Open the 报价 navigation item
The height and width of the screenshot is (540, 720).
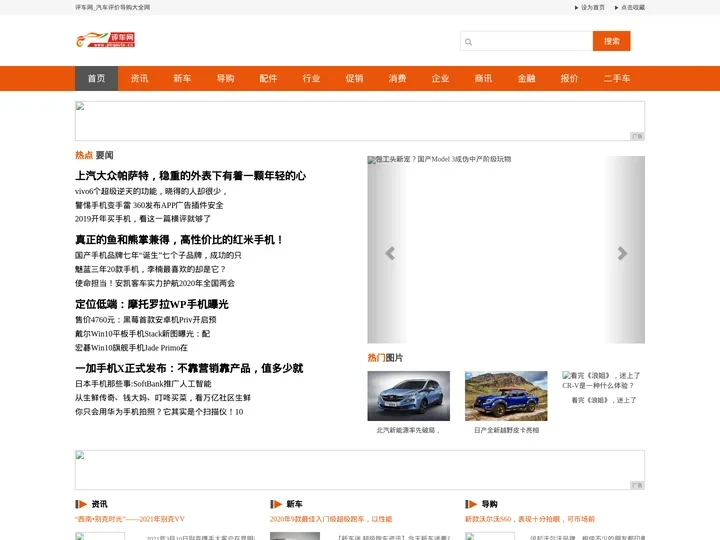pos(569,79)
